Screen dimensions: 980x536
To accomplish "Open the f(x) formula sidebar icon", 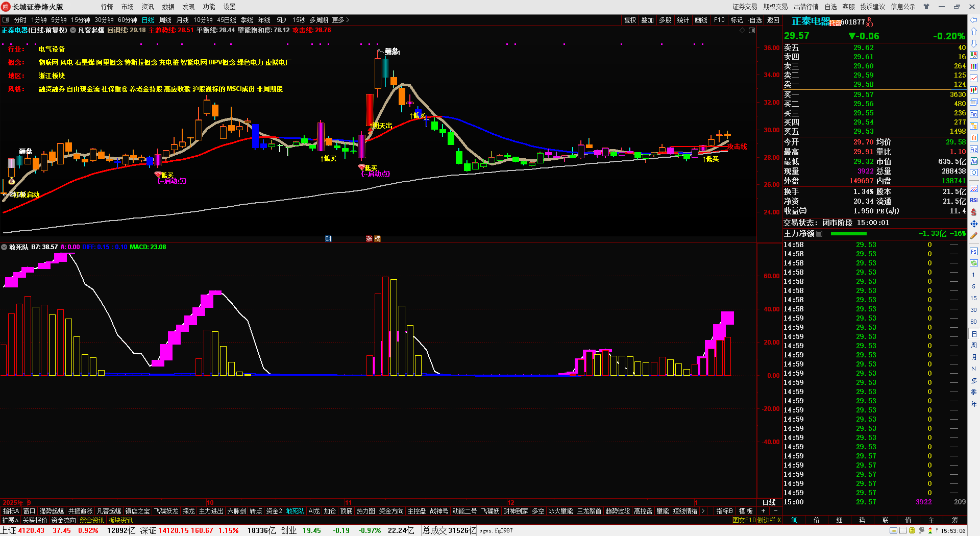I will click(x=973, y=161).
